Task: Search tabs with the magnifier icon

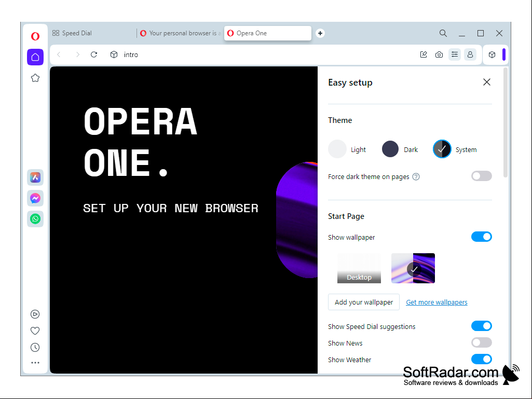Action: coord(443,33)
